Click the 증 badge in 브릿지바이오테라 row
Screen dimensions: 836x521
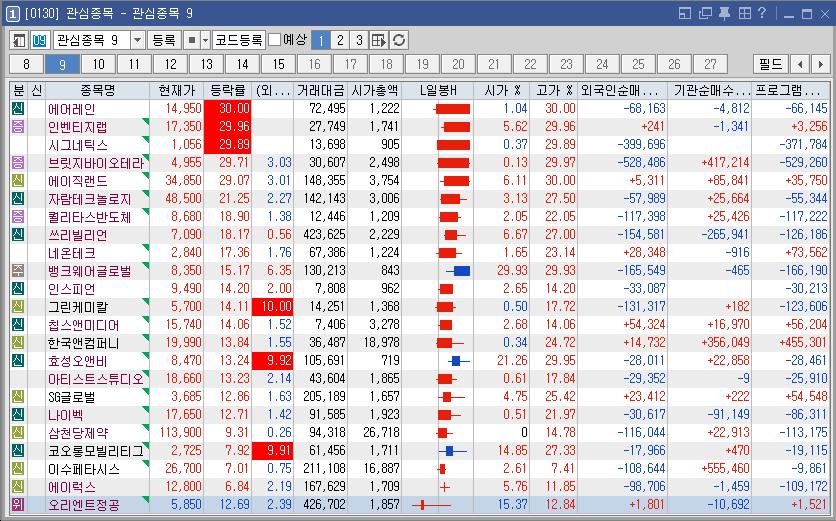(x=18, y=163)
